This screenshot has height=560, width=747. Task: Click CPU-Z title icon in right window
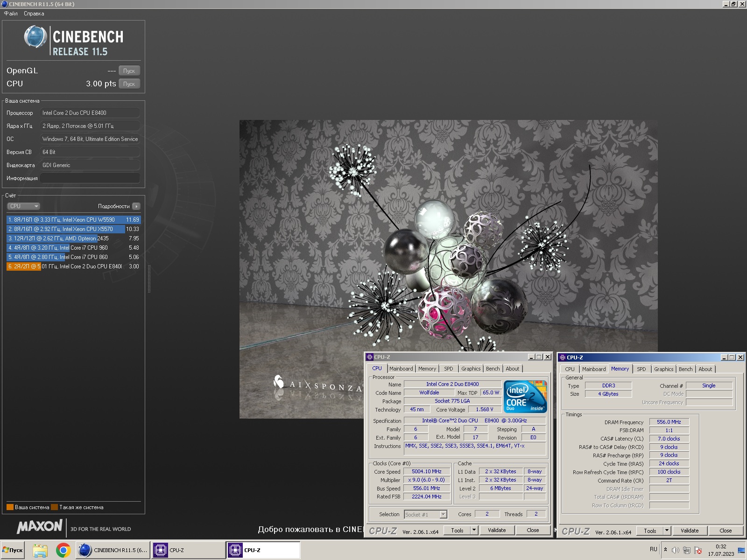tap(563, 357)
